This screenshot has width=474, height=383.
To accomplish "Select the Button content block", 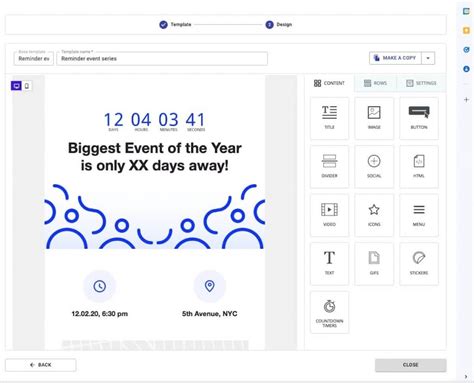I will (419, 118).
